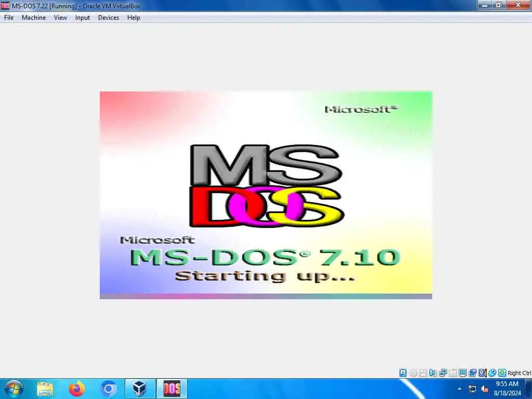Click the greyed-out status icon beside network
The width and height of the screenshot is (532, 399).
(453, 373)
